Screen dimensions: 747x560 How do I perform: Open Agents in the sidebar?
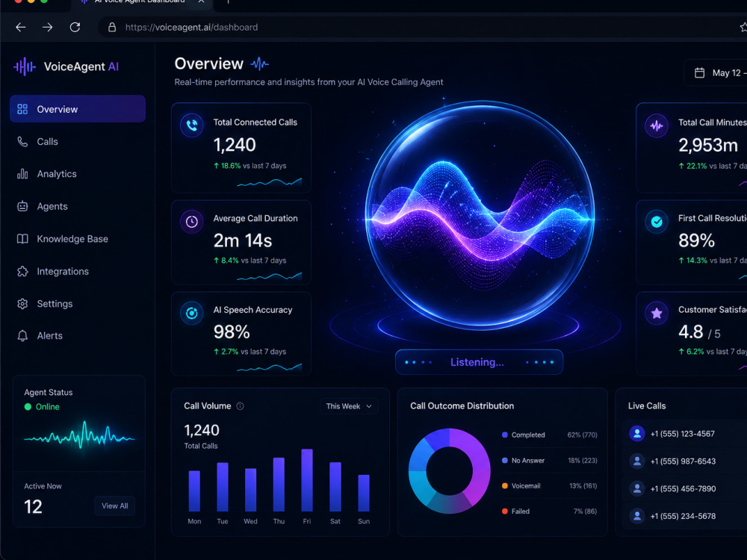(x=78, y=206)
